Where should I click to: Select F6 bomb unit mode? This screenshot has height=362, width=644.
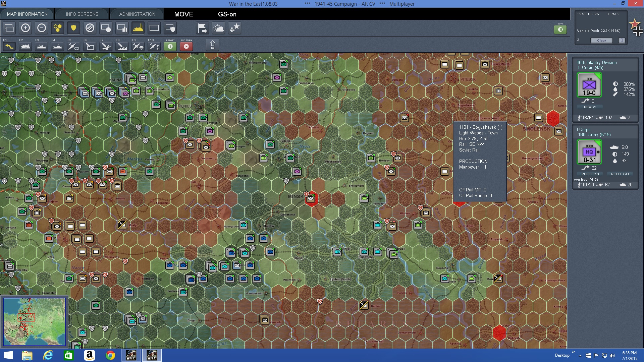pyautogui.click(x=90, y=46)
